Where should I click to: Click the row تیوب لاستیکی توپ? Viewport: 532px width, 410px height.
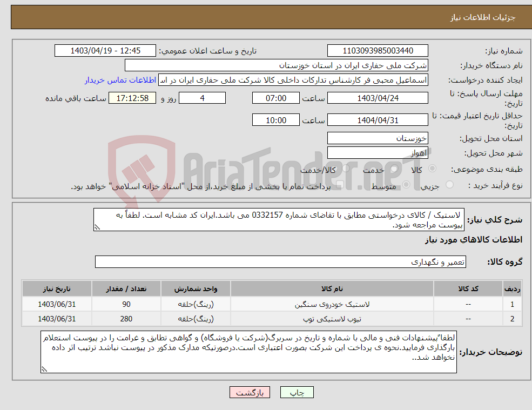pos(272,319)
